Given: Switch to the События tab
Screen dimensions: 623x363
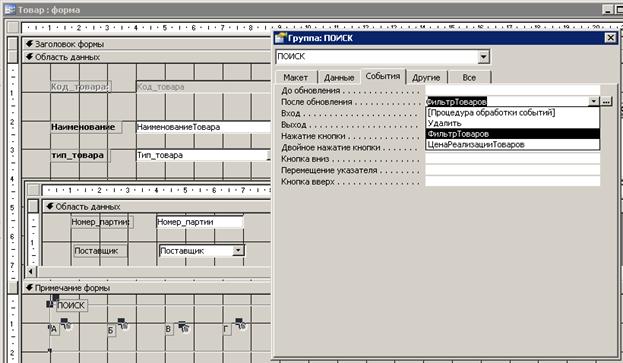Looking at the screenshot, I should pyautogui.click(x=383, y=76).
